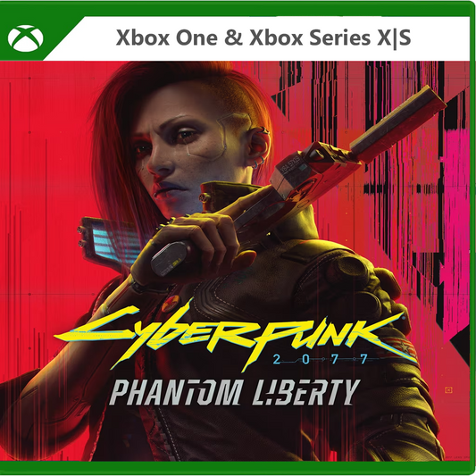The width and height of the screenshot is (476, 476).
Task: Click the Xbox One & Xbox Series X|S banner text
Action: [263, 38]
